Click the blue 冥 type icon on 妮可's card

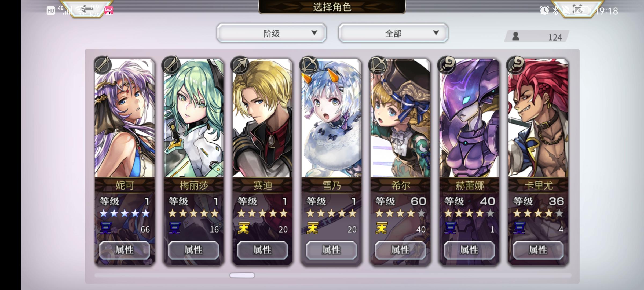pos(105,228)
